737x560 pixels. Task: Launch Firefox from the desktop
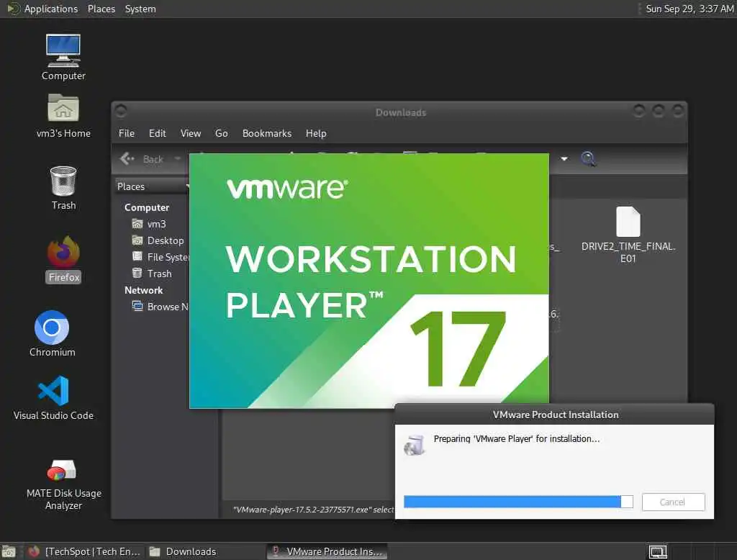[63, 251]
